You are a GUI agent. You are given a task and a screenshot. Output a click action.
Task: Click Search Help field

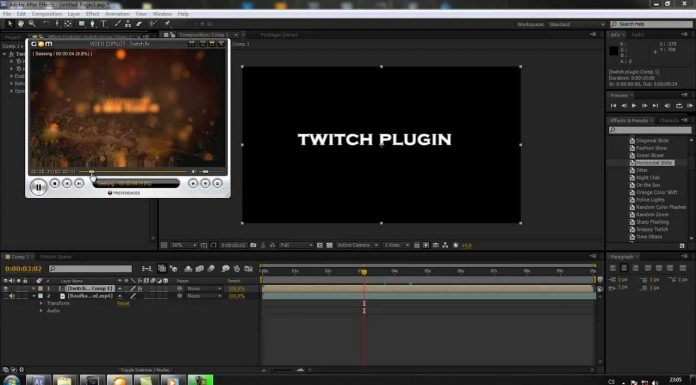[651, 24]
